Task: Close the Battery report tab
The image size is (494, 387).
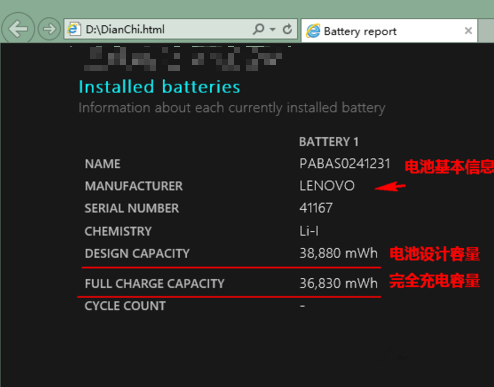Action: click(468, 31)
